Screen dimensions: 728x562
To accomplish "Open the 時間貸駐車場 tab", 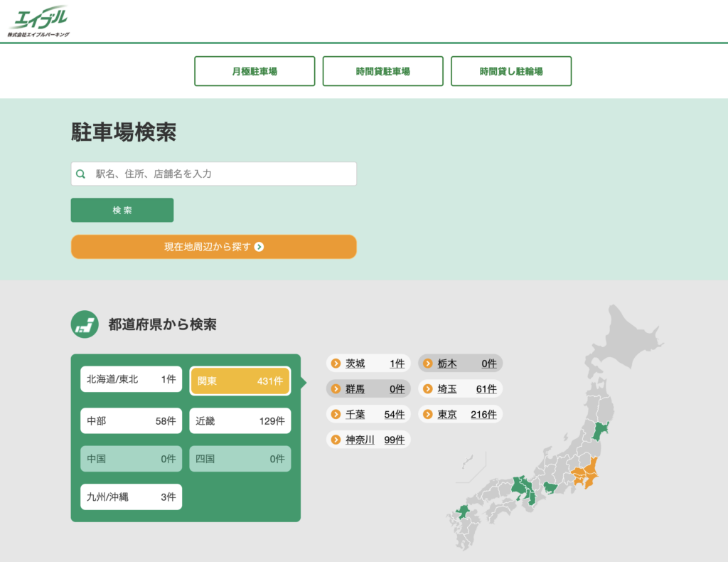I will pyautogui.click(x=383, y=71).
